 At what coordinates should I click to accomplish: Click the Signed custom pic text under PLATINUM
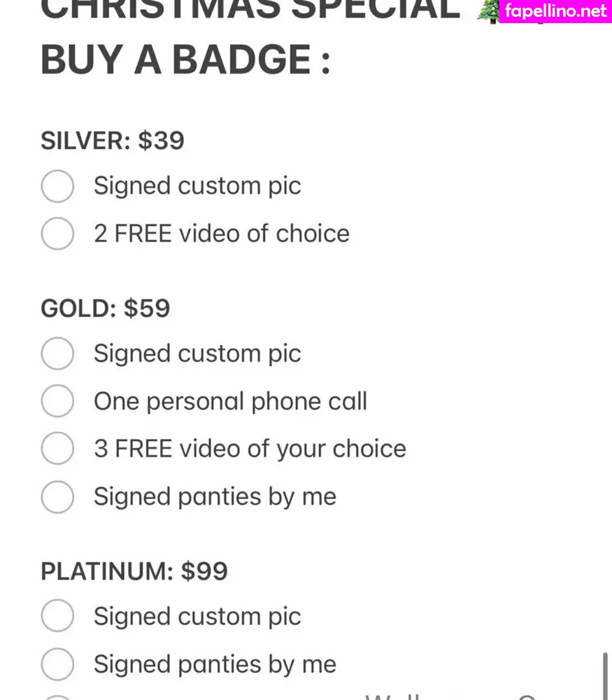click(x=197, y=617)
